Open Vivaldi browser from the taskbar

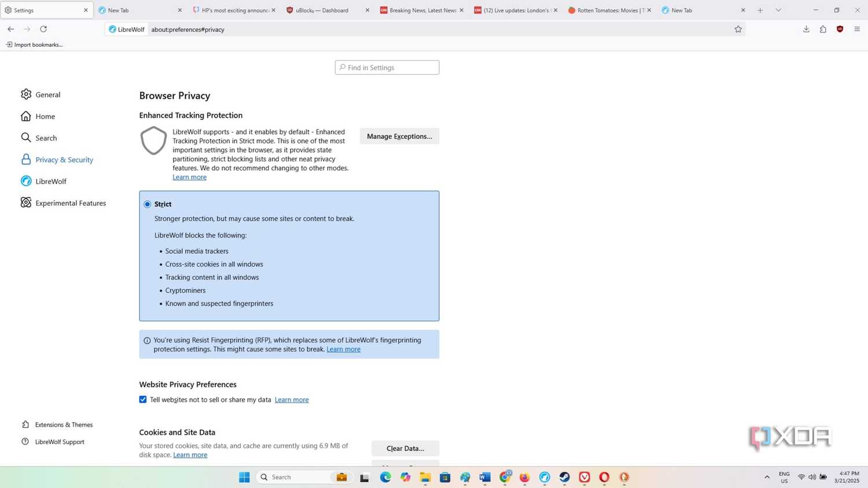(x=584, y=477)
